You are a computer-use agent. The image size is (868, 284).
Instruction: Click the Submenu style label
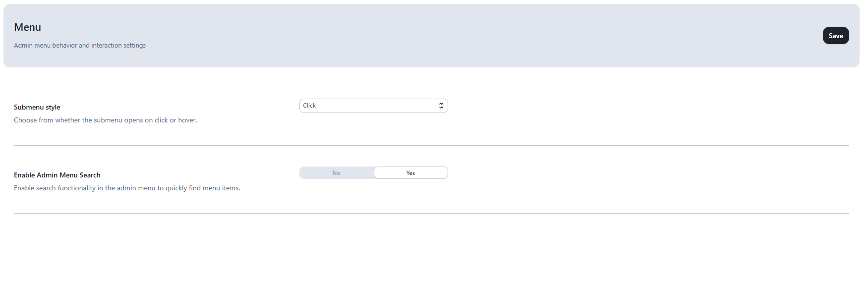pyautogui.click(x=37, y=107)
